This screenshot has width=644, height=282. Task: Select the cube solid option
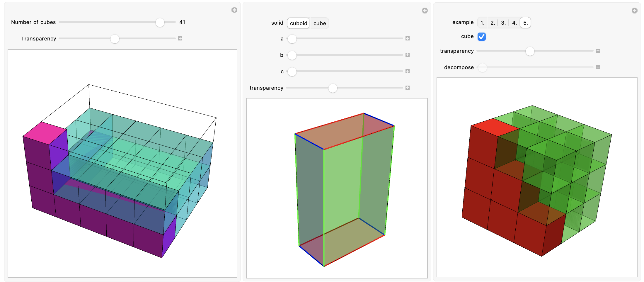[319, 23]
